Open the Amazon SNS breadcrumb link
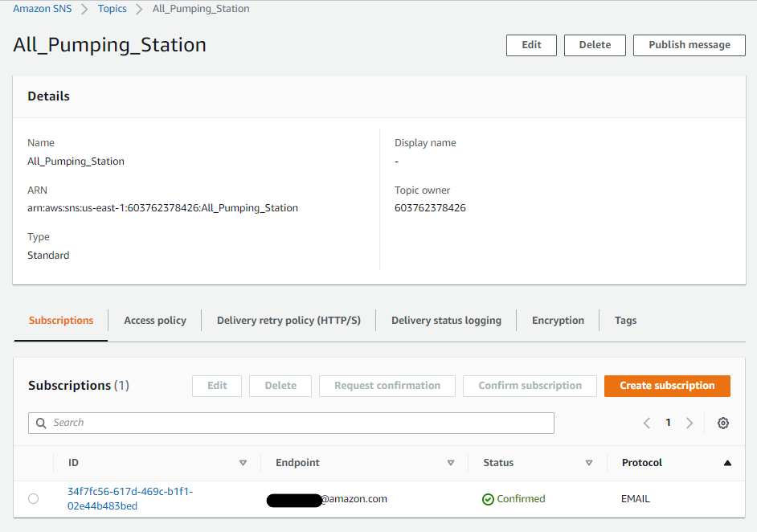This screenshot has width=757, height=532. 42,9
